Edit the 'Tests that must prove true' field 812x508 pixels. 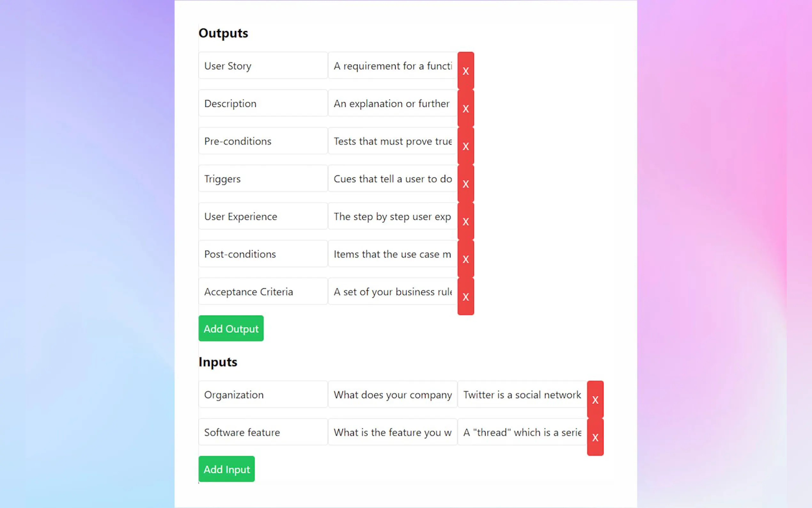coord(392,141)
